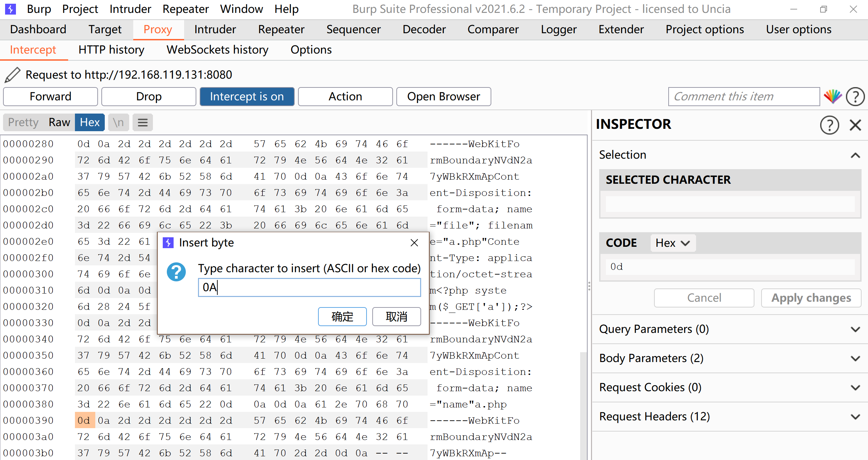
Task: Open the help icon beside the comment field
Action: click(855, 96)
